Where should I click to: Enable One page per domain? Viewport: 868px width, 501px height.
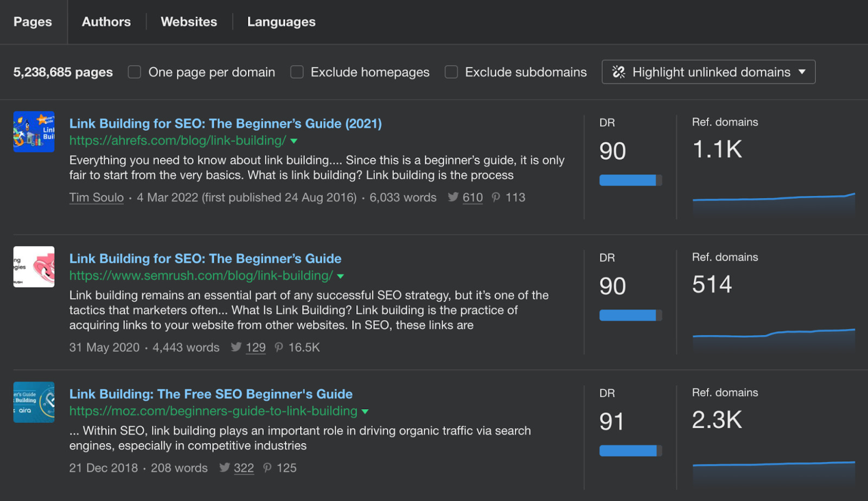133,72
